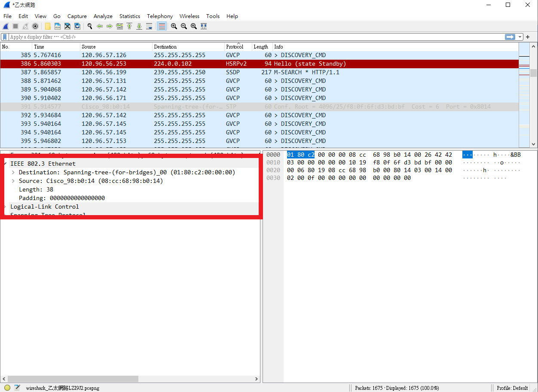Screen dimensions: 538x392
Task: Start capturing packets with shark fin icon
Action: click(6, 26)
